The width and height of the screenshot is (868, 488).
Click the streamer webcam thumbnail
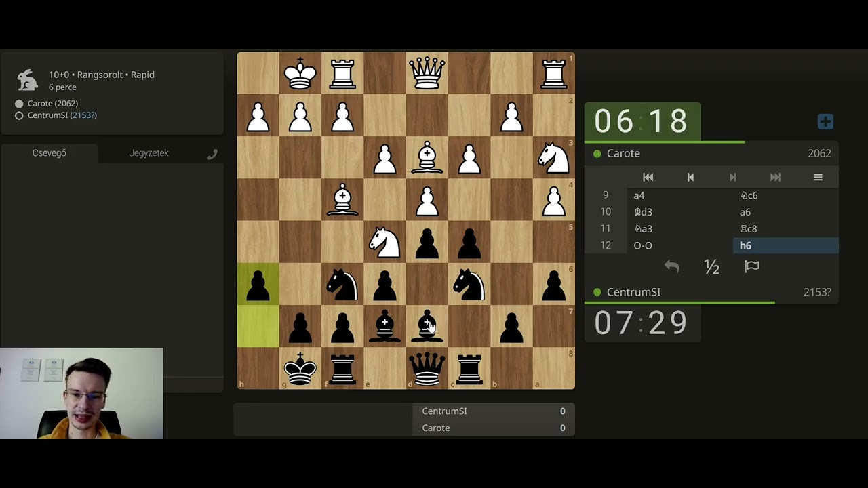pos(81,394)
